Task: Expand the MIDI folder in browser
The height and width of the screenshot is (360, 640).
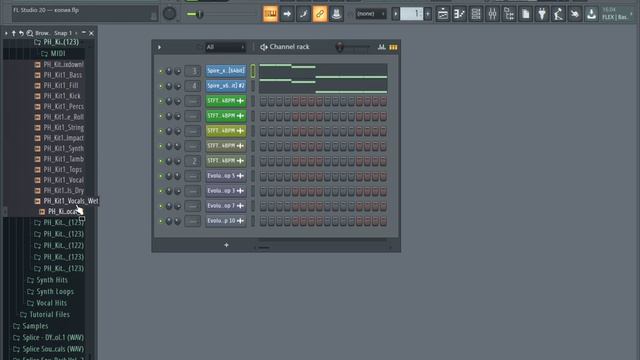Action: (x=53, y=53)
